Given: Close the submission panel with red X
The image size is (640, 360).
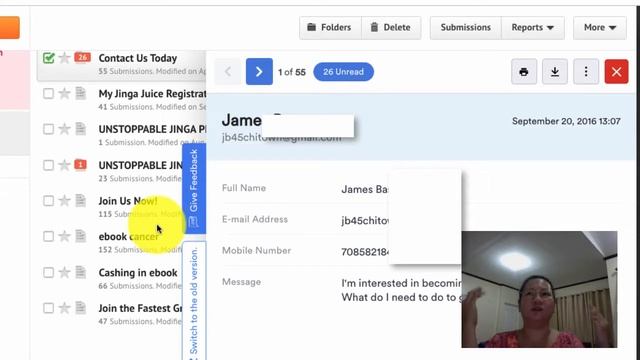Looking at the screenshot, I should pyautogui.click(x=616, y=72).
